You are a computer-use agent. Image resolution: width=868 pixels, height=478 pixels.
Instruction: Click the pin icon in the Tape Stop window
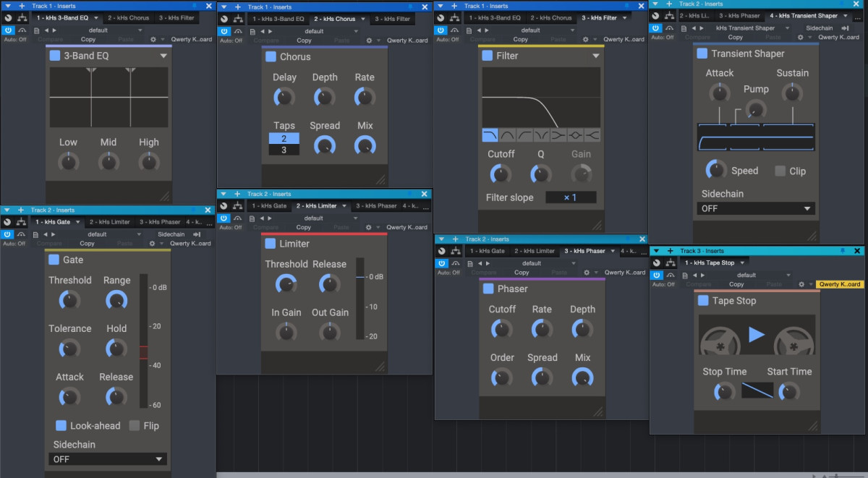pos(842,251)
